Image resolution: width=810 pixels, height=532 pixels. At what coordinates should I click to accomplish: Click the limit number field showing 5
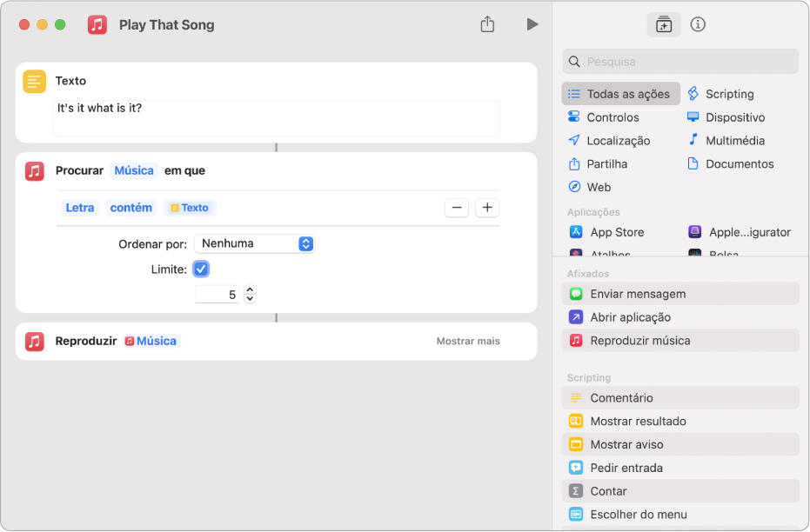[x=217, y=294]
